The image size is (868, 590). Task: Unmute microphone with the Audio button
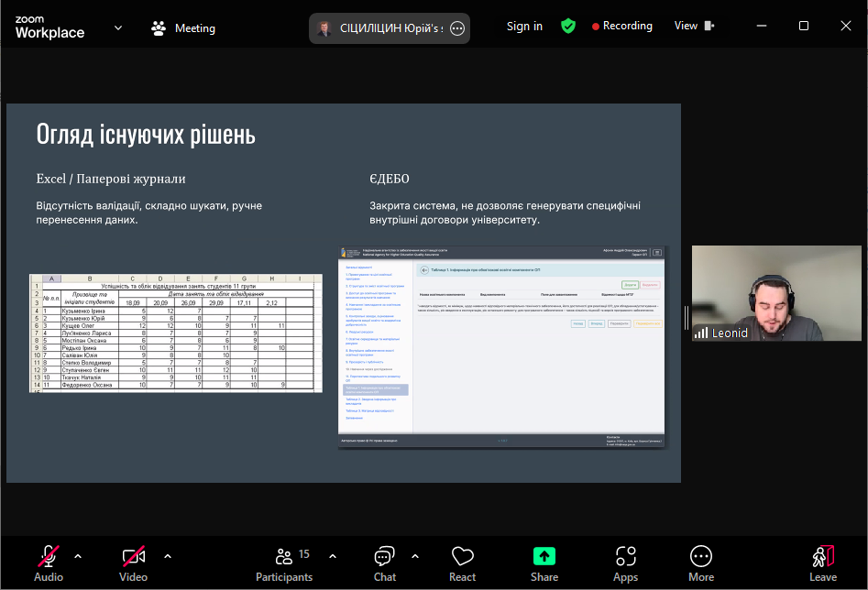point(49,562)
